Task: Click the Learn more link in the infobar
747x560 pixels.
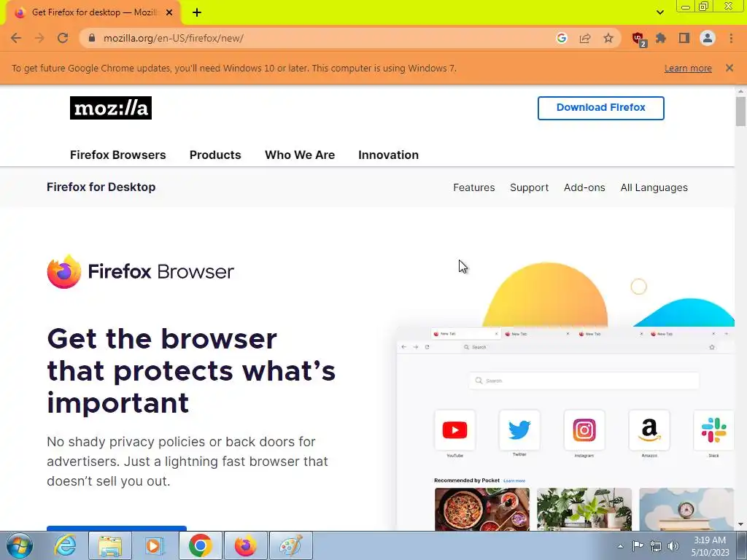Action: coord(688,68)
